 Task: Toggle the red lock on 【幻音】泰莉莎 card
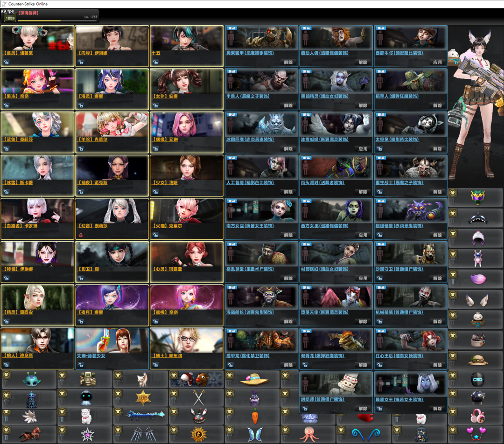81,235
